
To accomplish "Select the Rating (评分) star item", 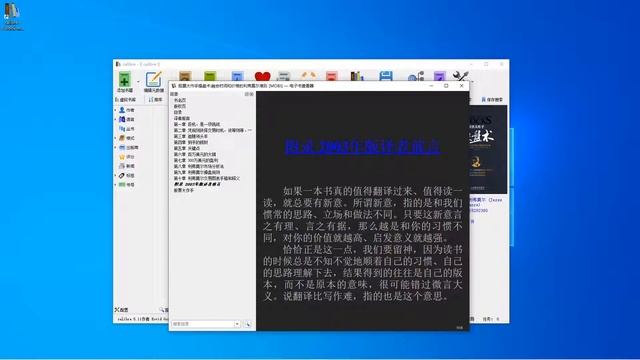I will (x=127, y=157).
